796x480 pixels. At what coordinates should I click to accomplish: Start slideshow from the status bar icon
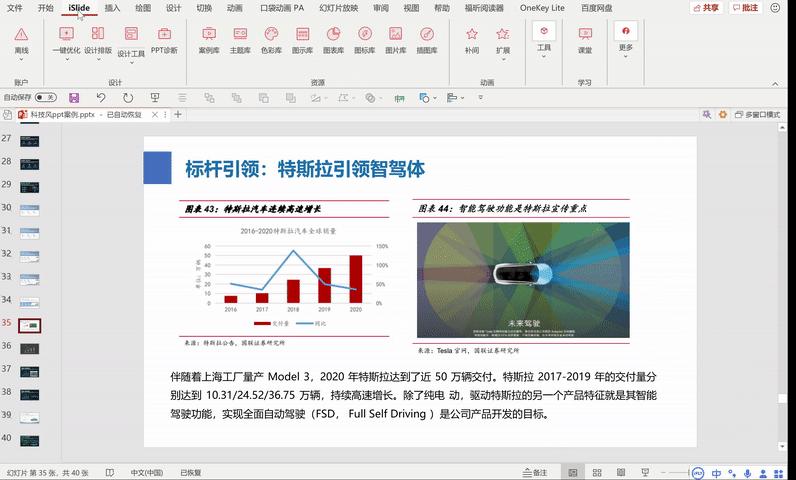(x=645, y=472)
